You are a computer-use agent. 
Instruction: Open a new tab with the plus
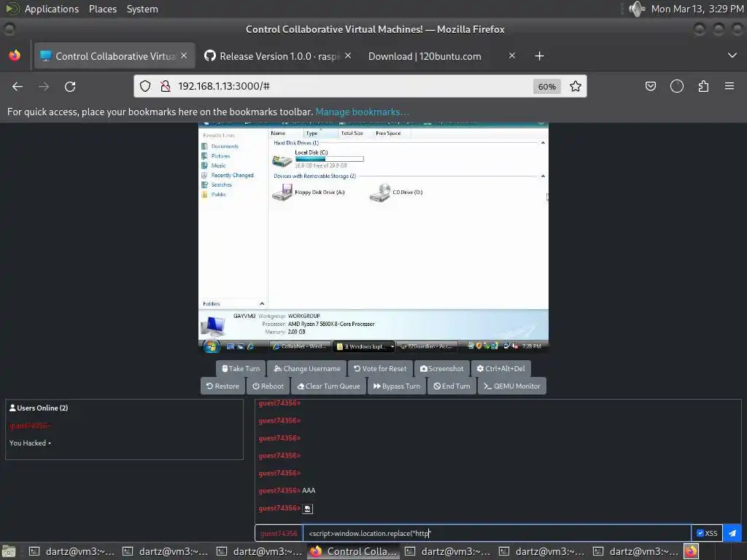click(539, 56)
